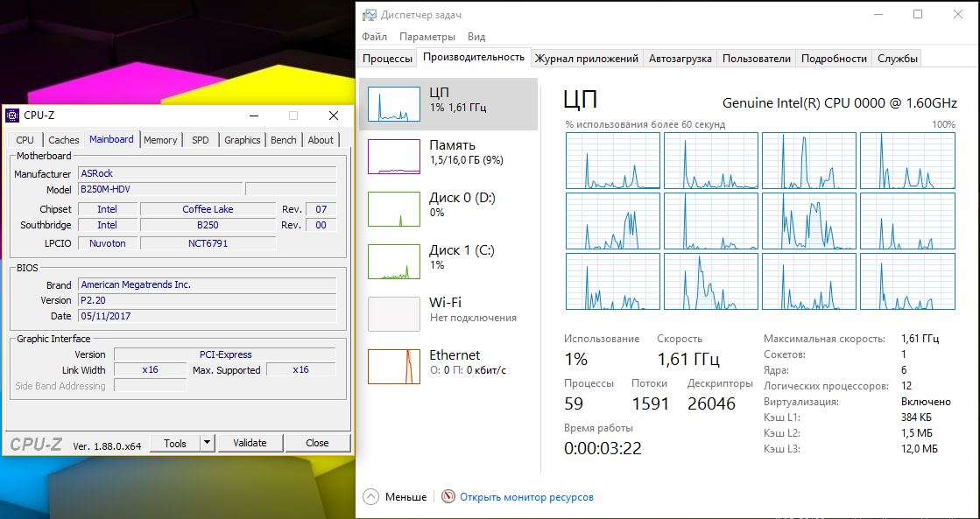This screenshot has height=519, width=980.
Task: Click the American Megatrends Inc. brand field
Action: click(208, 284)
